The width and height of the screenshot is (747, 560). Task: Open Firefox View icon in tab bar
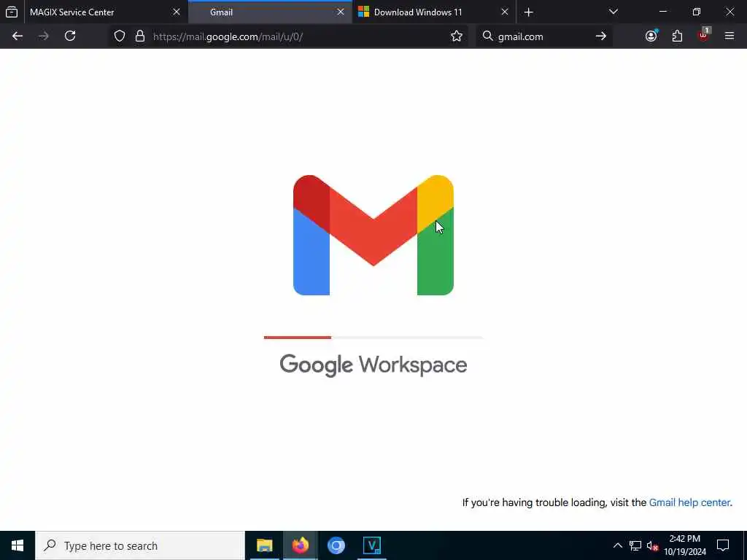[x=12, y=12]
